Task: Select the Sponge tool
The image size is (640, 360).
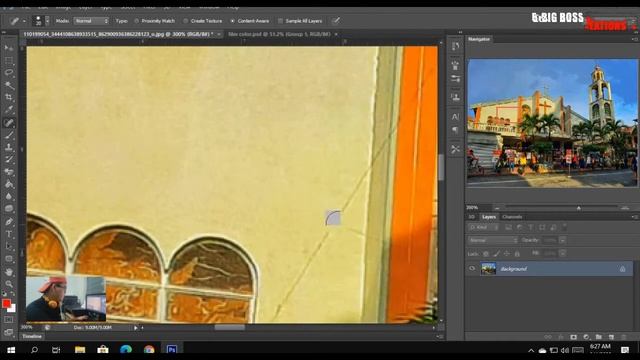Action: click(x=9, y=209)
